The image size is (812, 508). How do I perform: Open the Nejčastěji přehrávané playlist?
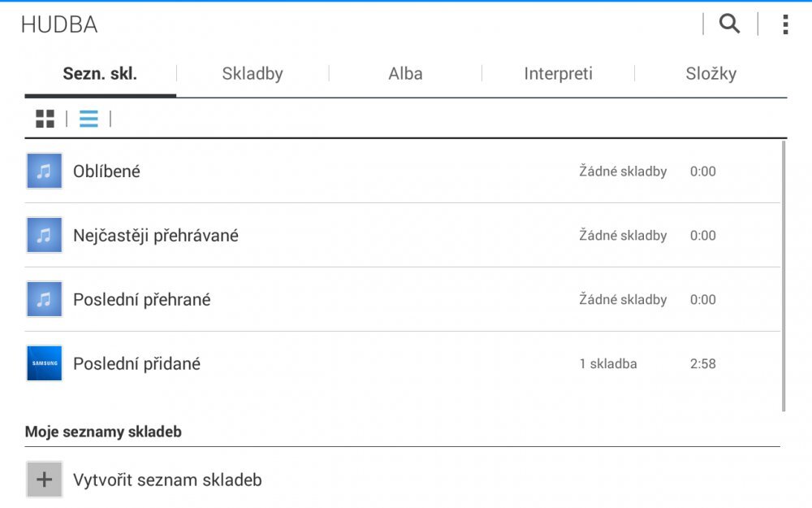156,236
